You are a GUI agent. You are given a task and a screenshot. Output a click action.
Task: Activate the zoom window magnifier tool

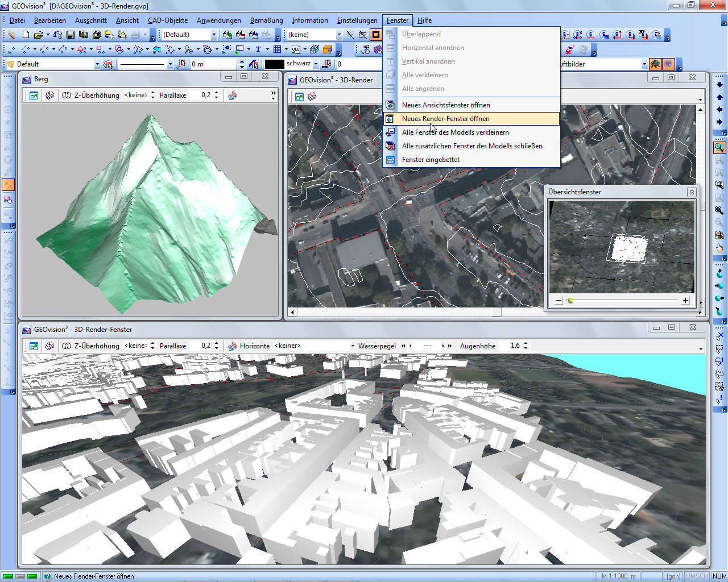click(719, 147)
